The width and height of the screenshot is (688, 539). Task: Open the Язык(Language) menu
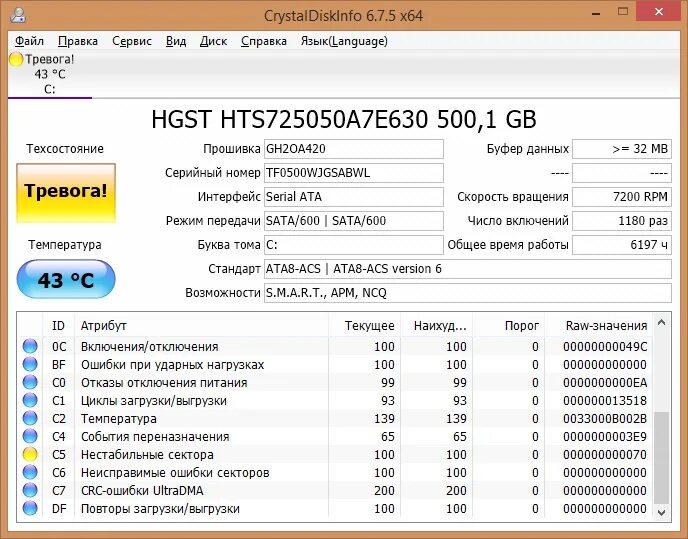(344, 41)
